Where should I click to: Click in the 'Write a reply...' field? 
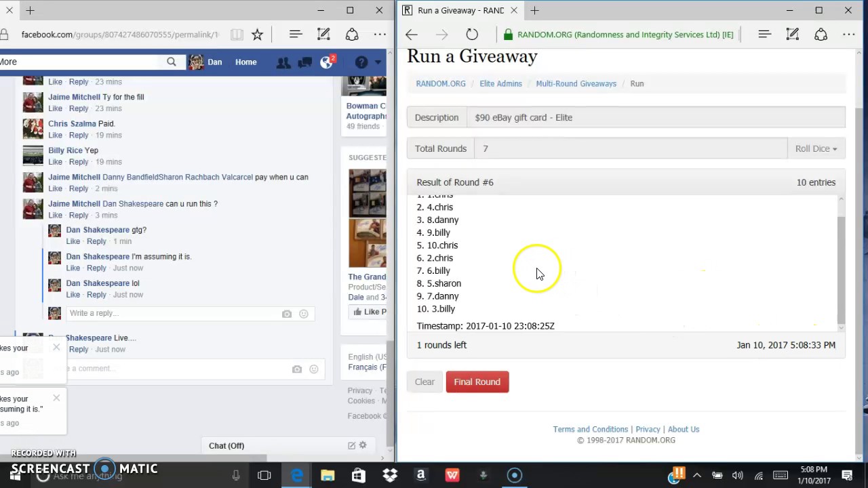173,313
